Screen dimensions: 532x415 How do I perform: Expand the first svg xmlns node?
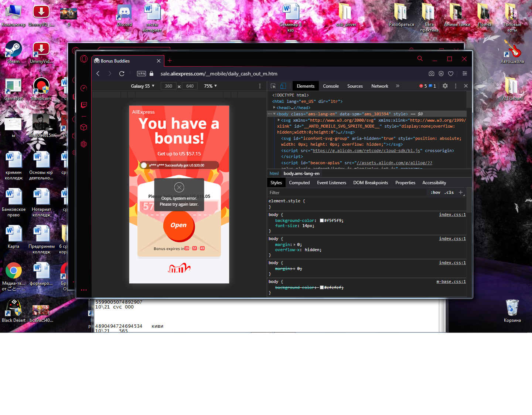279,120
